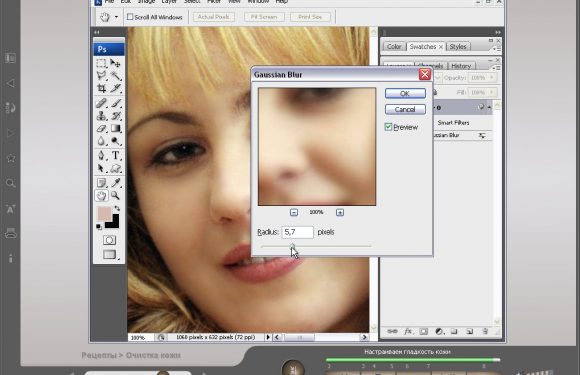Click OK in Gaussian Blur dialog
The width and height of the screenshot is (580, 375).
[405, 94]
